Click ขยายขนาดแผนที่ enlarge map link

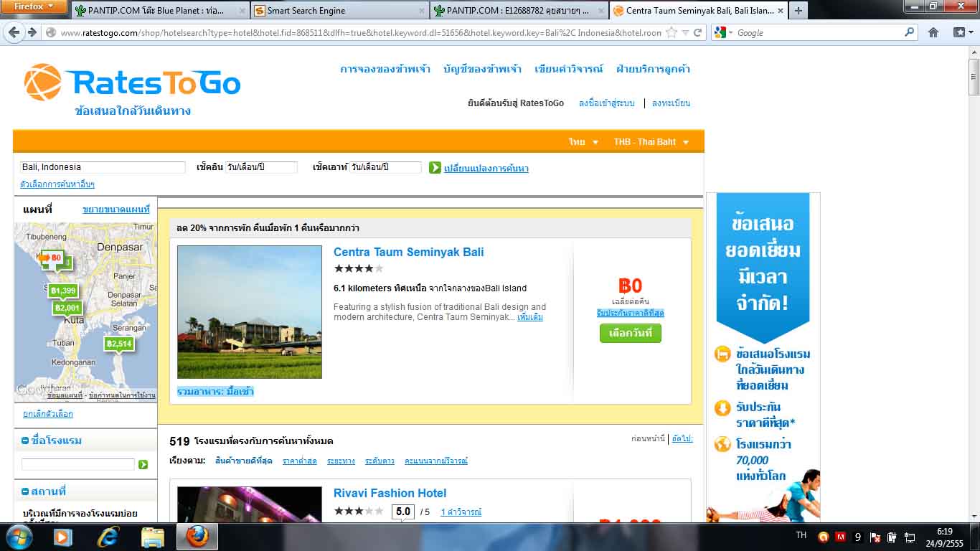tap(116, 209)
